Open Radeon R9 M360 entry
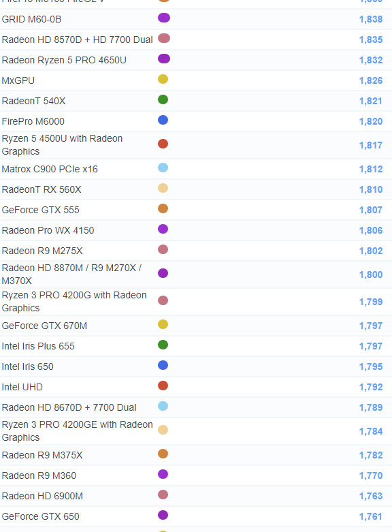This screenshot has width=392, height=532. tap(39, 475)
